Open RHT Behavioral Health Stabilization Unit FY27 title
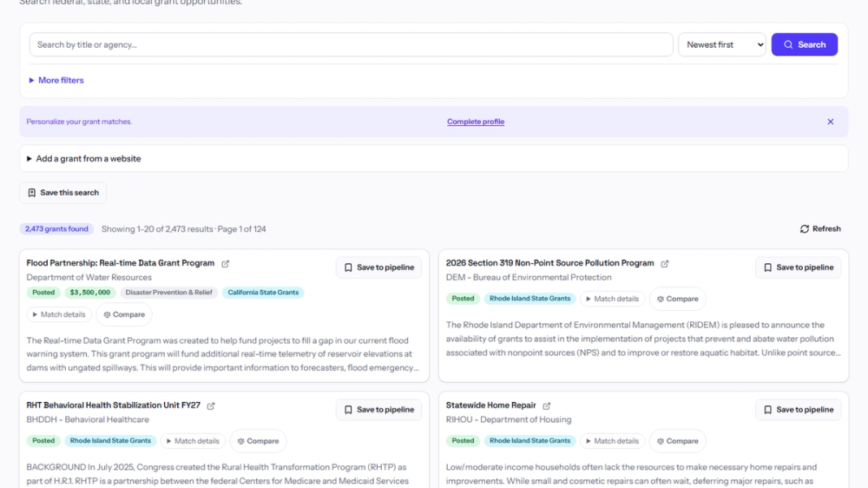The height and width of the screenshot is (488, 868). pos(114,406)
